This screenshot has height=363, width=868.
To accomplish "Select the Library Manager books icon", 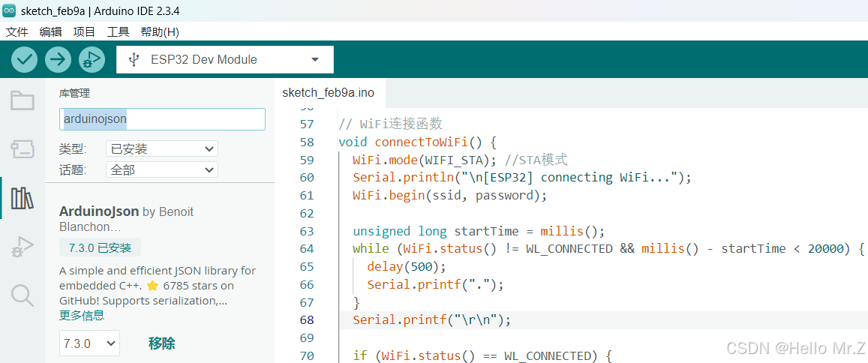I will pos(23,198).
